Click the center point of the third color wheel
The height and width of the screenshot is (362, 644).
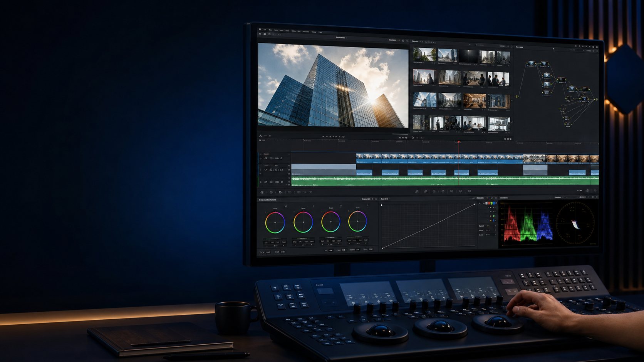coord(330,222)
